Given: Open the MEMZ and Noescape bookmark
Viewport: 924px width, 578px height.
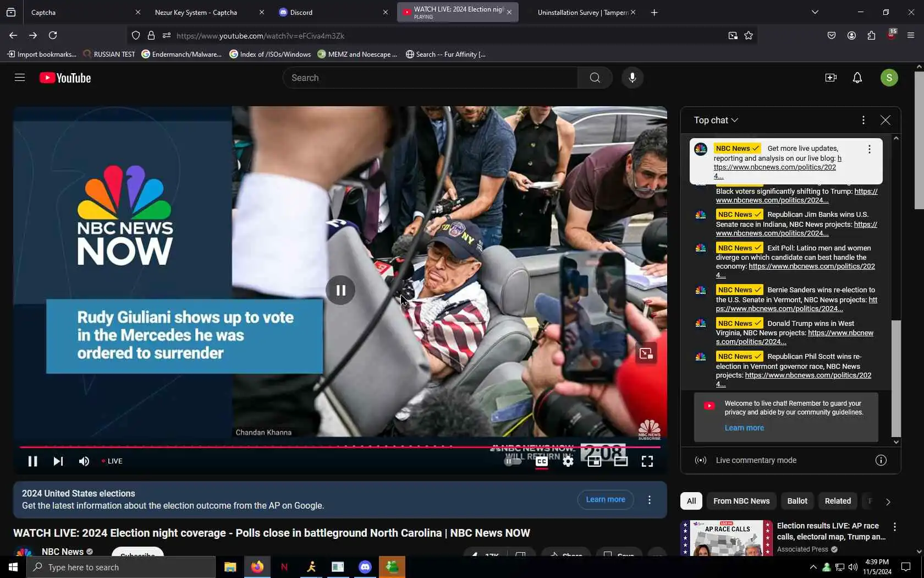Looking at the screenshot, I should [x=357, y=54].
